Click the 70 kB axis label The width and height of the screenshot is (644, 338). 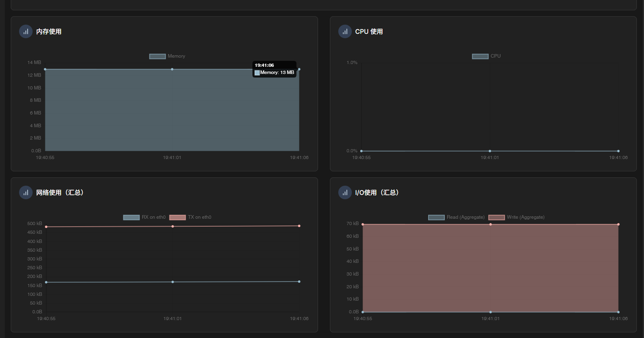353,223
